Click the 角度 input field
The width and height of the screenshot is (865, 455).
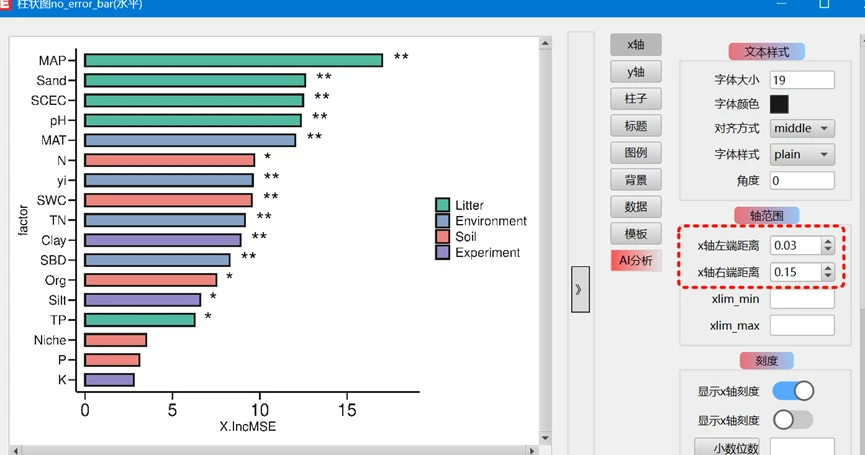point(801,181)
